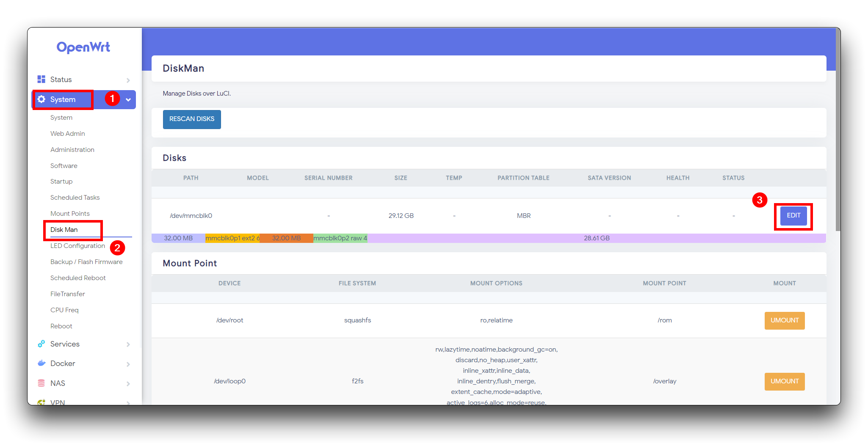Click the /dev/loop0 device cell
Image resolution: width=868 pixels, height=446 pixels.
pos(229,381)
